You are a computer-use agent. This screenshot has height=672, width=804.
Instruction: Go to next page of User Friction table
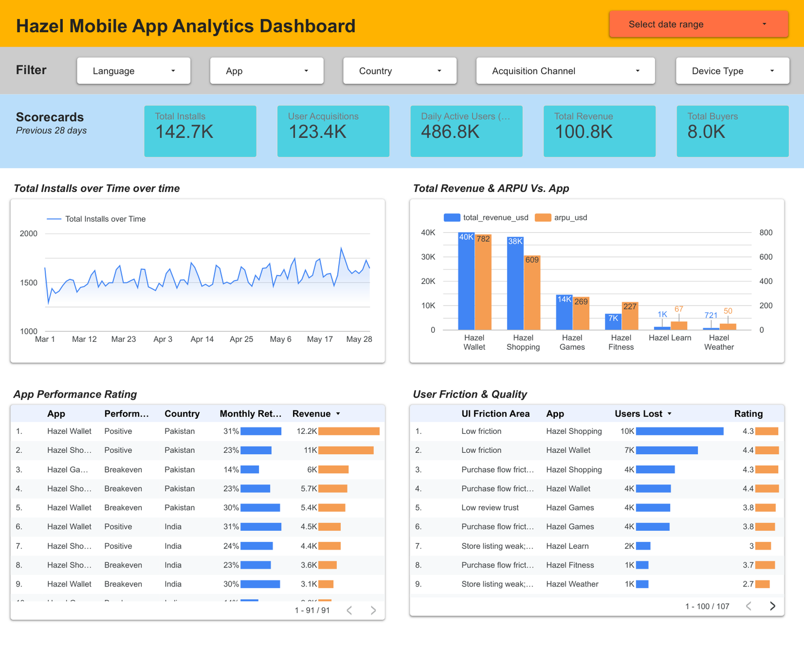pyautogui.click(x=773, y=606)
